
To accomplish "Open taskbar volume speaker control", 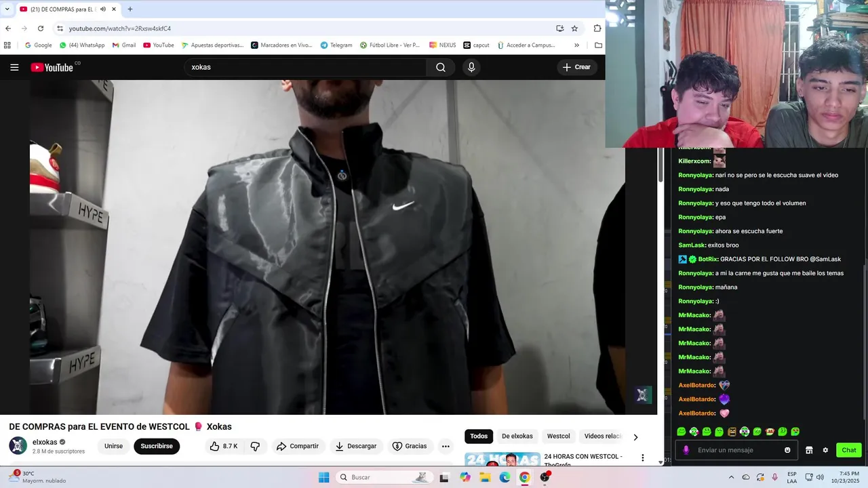I will 819,477.
